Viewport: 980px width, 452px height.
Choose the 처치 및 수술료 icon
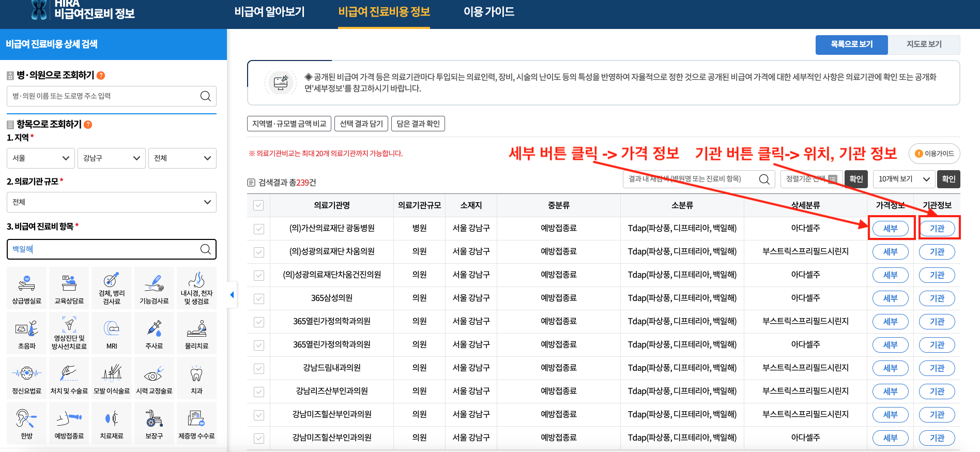(x=69, y=378)
